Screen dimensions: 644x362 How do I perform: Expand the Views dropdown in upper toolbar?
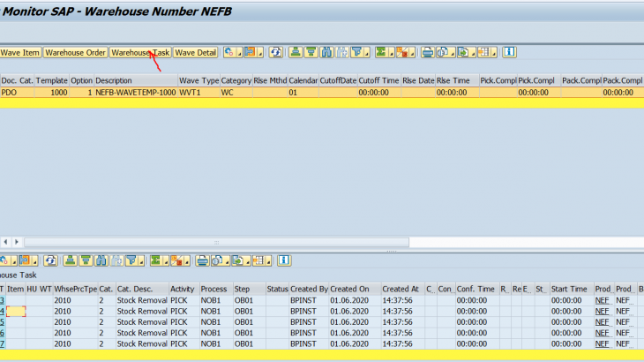click(453, 53)
